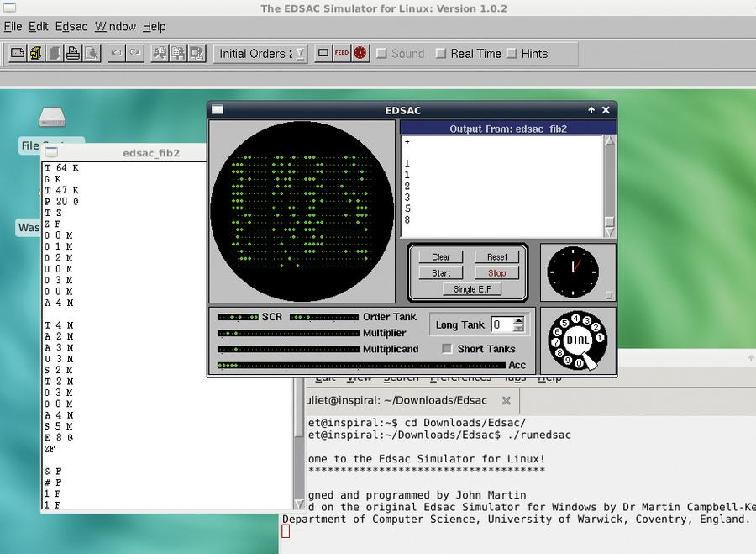The height and width of the screenshot is (554, 756).
Task: Click the output value 8
Action: tap(407, 220)
